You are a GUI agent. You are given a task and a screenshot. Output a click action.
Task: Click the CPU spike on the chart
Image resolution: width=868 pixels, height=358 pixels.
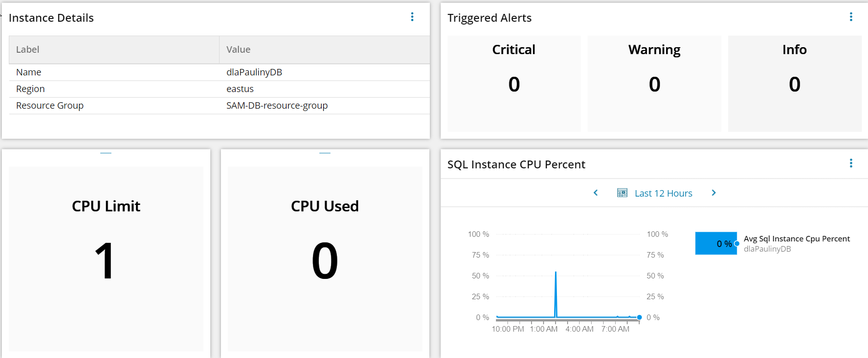(x=556, y=273)
